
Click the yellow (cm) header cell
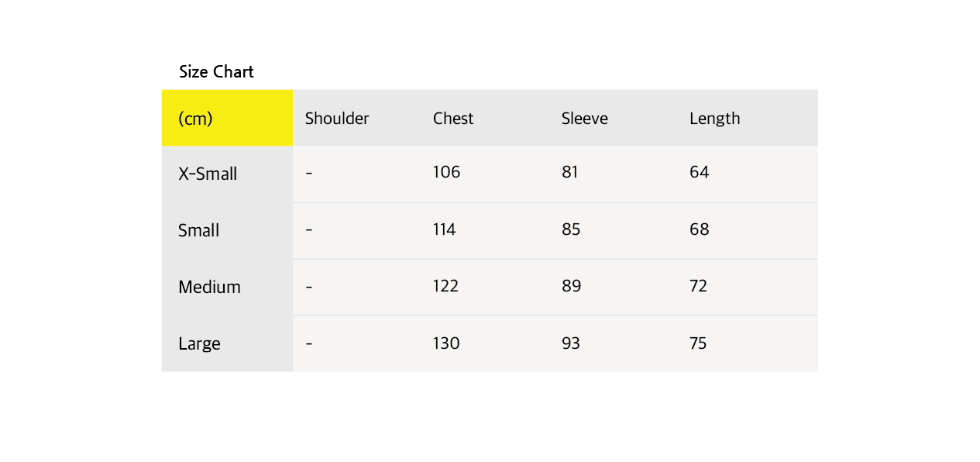tap(227, 118)
